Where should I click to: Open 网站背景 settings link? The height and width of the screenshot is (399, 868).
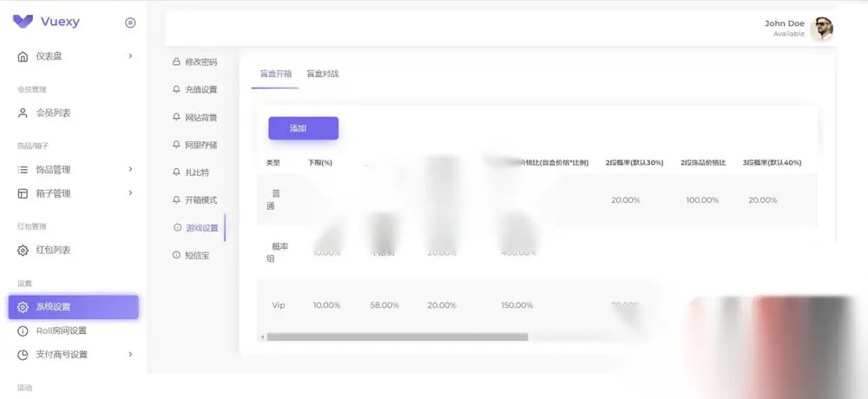click(201, 117)
